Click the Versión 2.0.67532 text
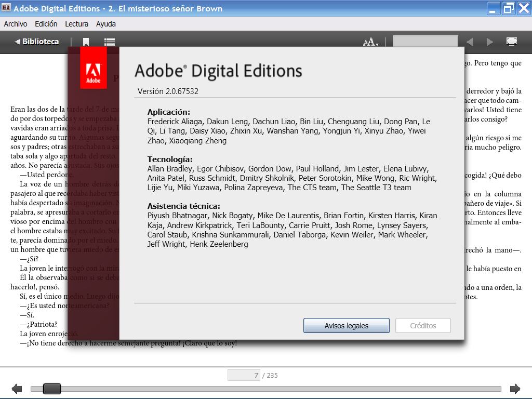Viewport: 532px width, 399px height. [x=168, y=91]
